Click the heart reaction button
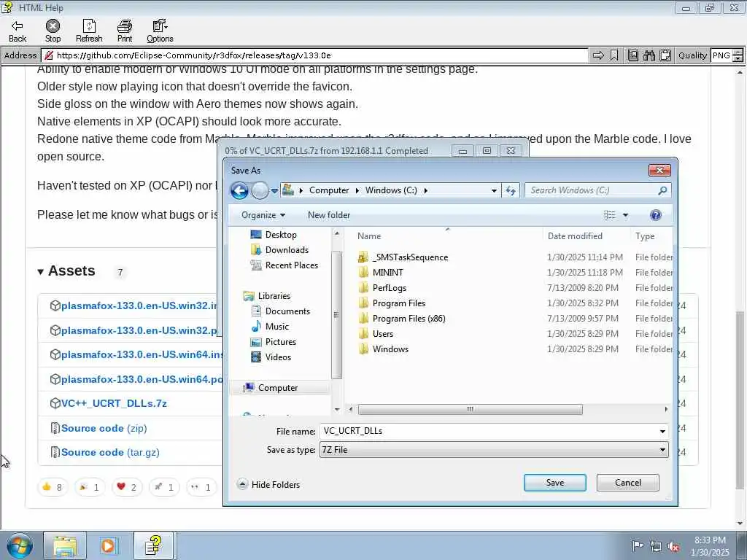Viewport: 747px width, 560px height. pyautogui.click(x=127, y=487)
